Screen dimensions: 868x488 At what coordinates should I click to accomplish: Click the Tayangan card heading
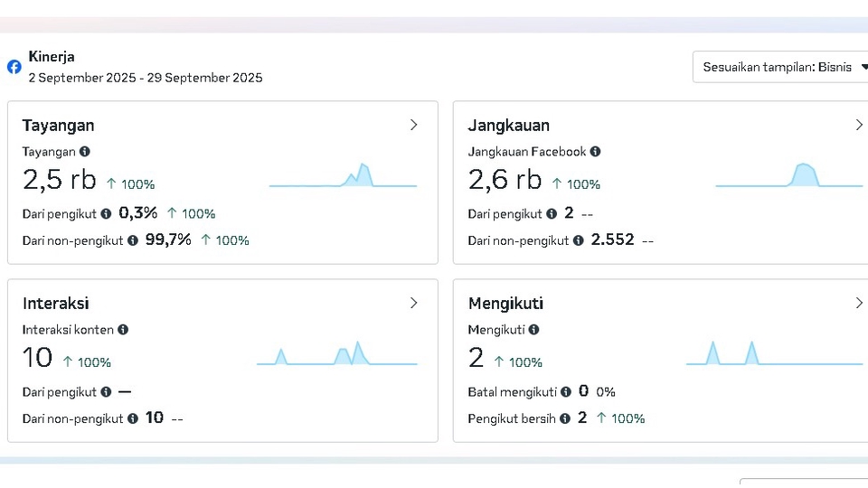click(58, 126)
